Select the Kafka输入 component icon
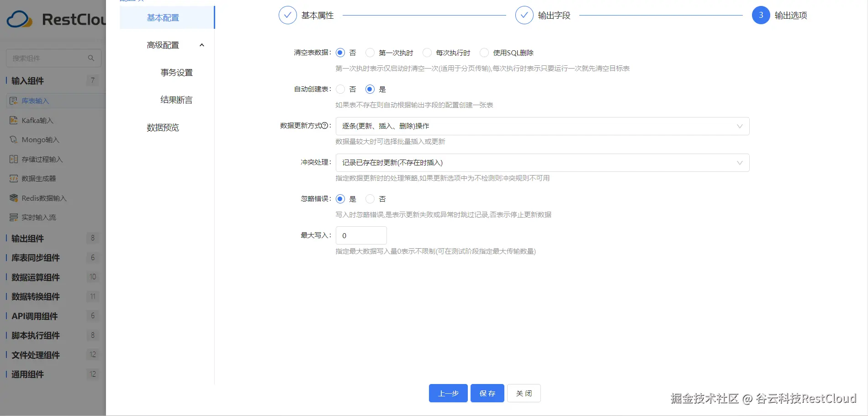Image resolution: width=868 pixels, height=416 pixels. (14, 120)
